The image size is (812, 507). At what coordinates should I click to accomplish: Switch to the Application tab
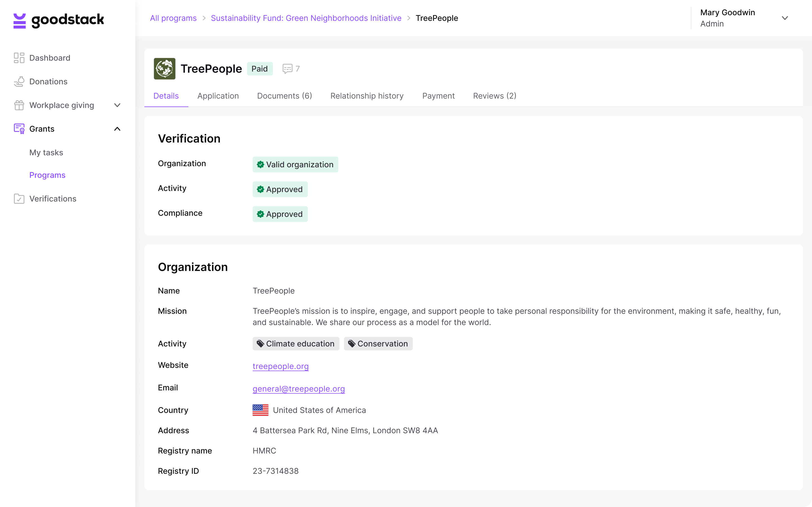(x=218, y=96)
